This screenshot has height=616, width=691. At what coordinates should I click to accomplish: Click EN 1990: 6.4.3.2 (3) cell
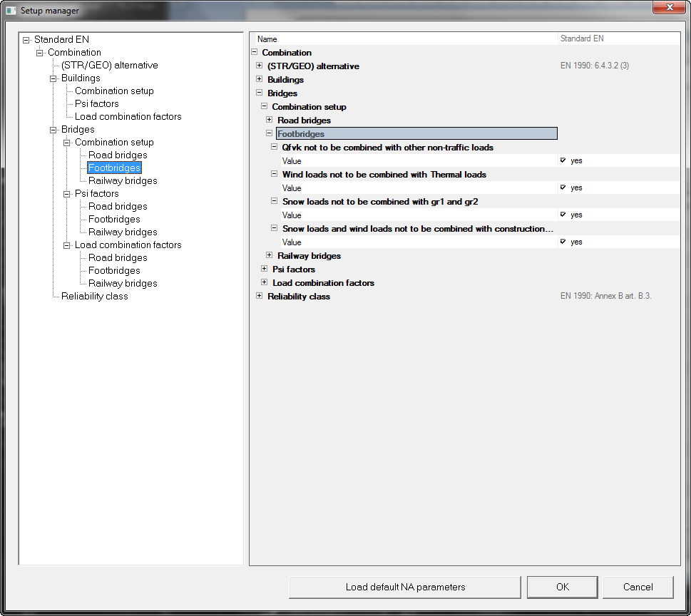point(595,66)
